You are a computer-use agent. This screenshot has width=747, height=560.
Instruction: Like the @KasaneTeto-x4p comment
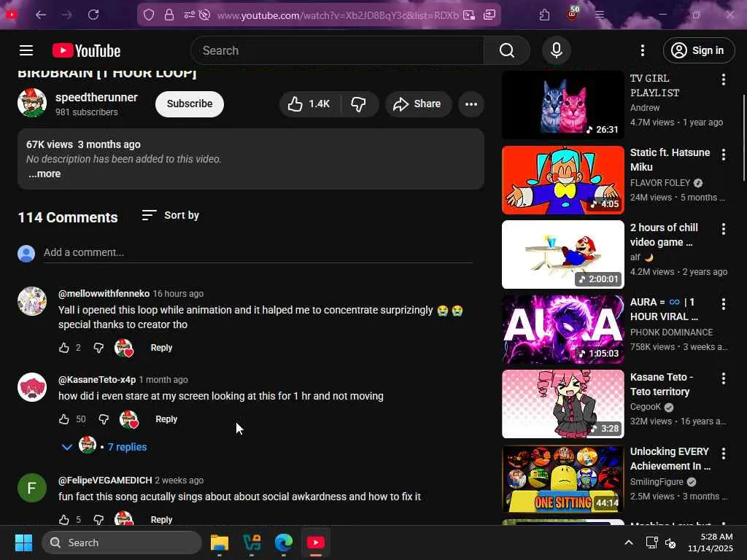[x=64, y=419]
